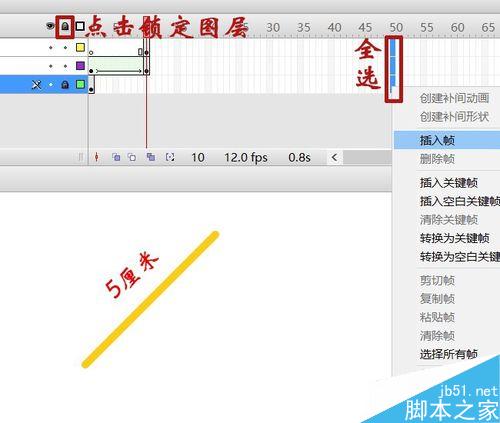Select the first keyframe of the purple-swatch layer

coord(91,66)
